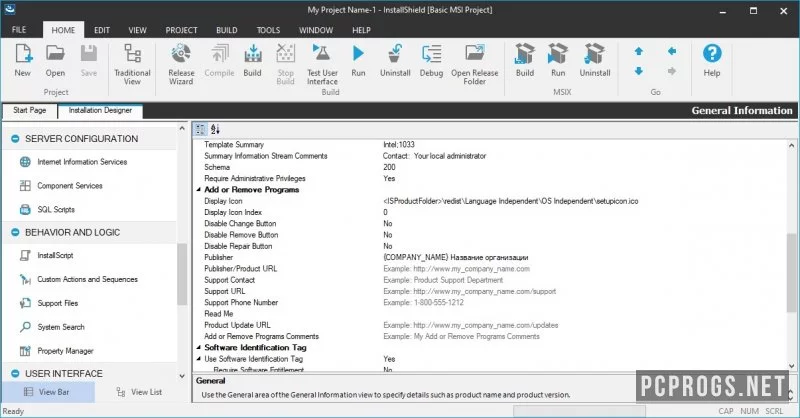Click the Go forward arrow

click(672, 71)
